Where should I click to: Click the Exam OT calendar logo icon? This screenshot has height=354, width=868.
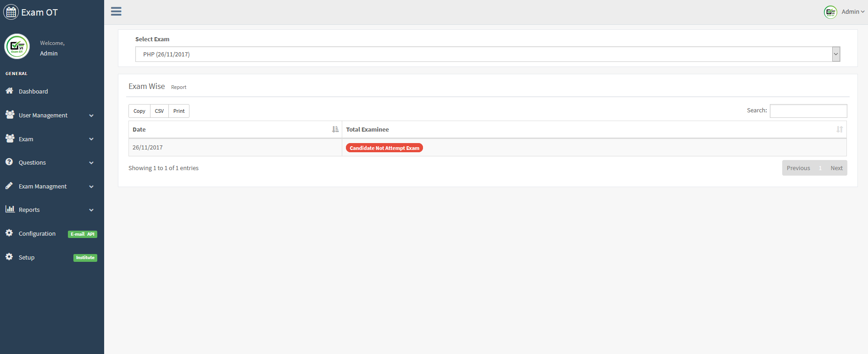pyautogui.click(x=11, y=12)
